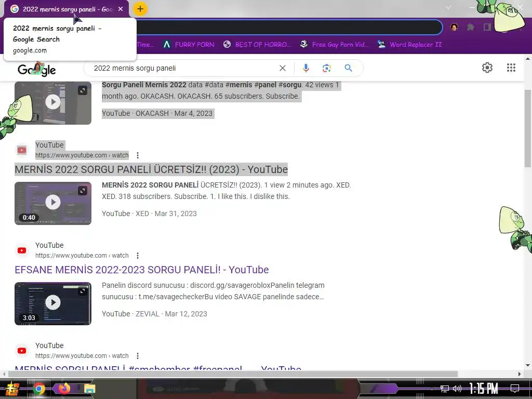Focus the search field with '2022 mernis sorgu paneli'
Viewport: 532px width, 399px height.
[x=183, y=68]
